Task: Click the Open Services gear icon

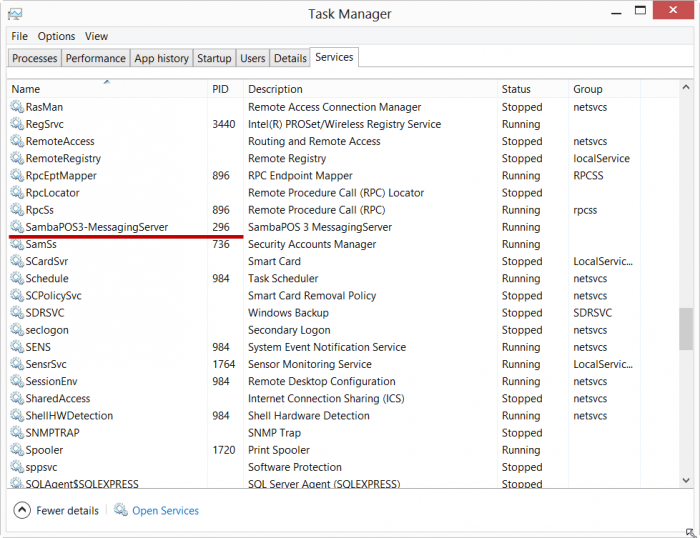Action: coord(121,510)
